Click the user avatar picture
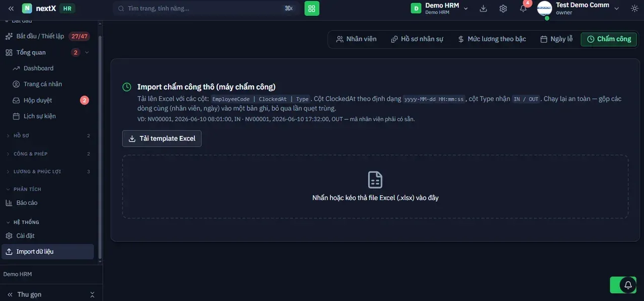 coord(545,9)
